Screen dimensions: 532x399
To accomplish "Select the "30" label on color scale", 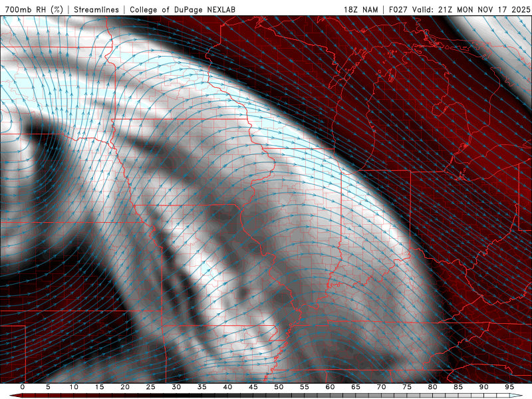I will point(176,387).
